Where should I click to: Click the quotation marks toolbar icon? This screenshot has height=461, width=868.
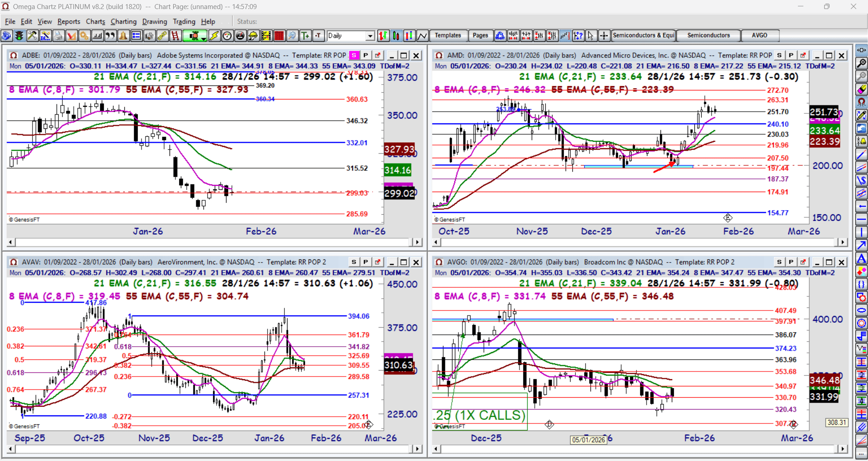110,36
